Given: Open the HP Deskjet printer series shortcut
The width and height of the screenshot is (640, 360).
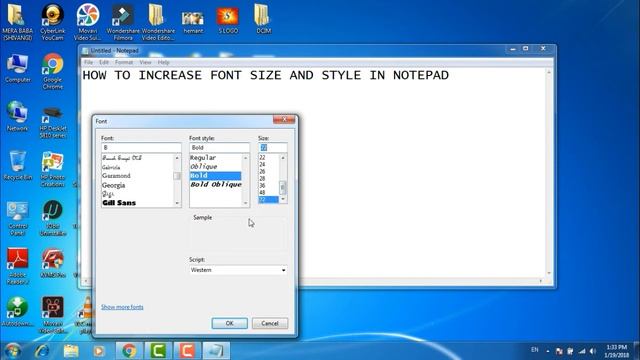Looking at the screenshot, I should (52, 122).
